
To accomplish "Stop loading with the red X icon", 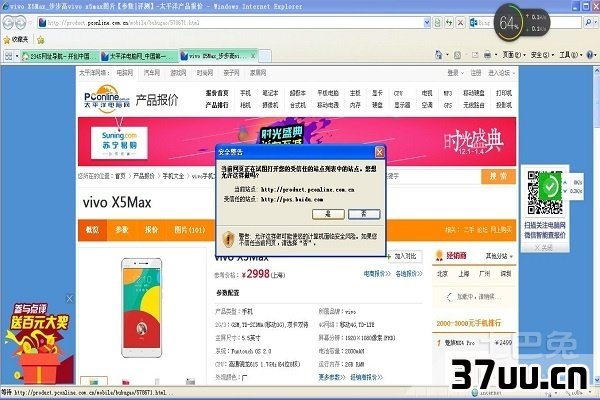I will [x=461, y=23].
